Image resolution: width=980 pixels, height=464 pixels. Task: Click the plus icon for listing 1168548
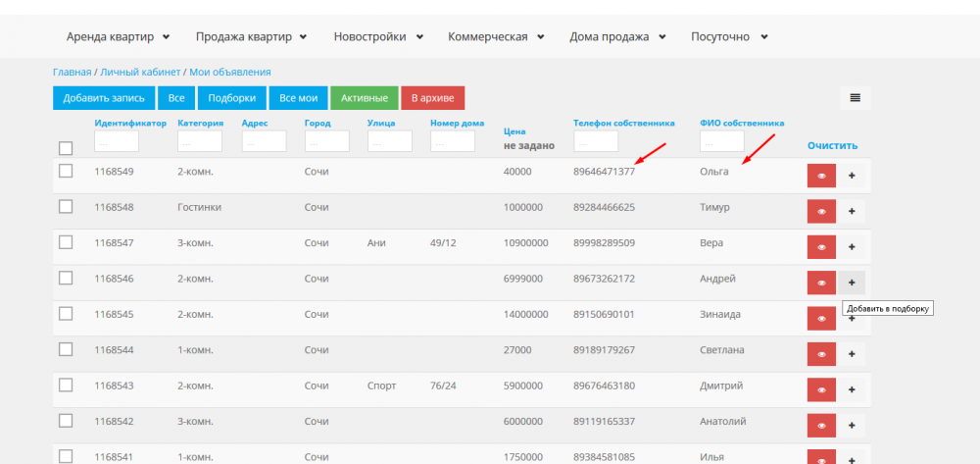[x=851, y=211]
